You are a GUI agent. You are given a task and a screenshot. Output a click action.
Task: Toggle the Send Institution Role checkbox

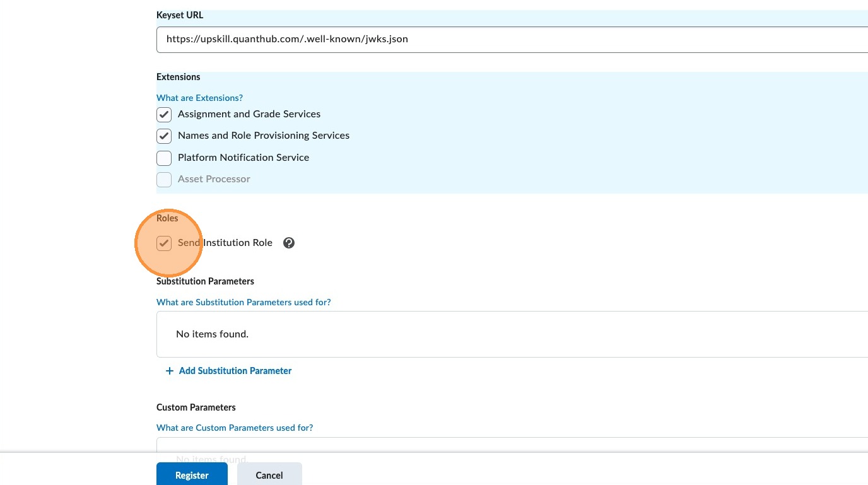coord(164,243)
